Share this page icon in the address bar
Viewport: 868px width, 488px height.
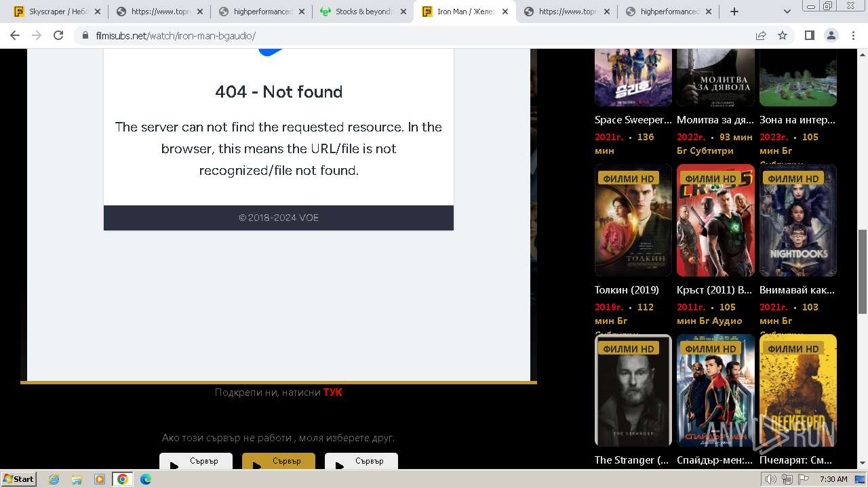point(761,35)
